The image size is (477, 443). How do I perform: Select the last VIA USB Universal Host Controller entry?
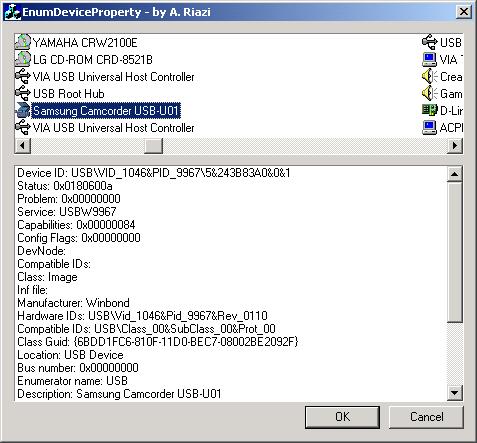coord(113,128)
